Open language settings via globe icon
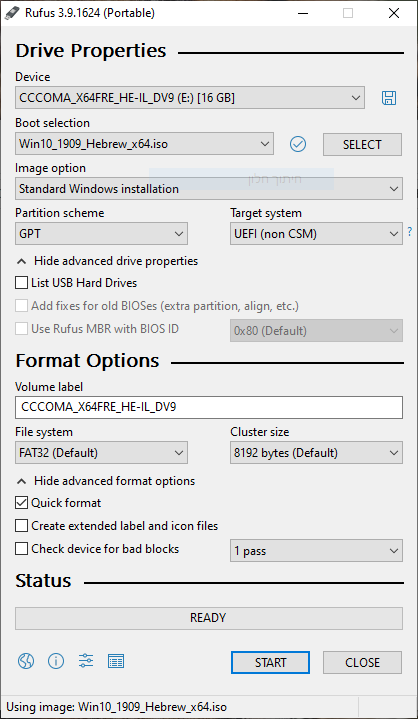Image resolution: width=418 pixels, height=719 pixels. (x=26, y=661)
